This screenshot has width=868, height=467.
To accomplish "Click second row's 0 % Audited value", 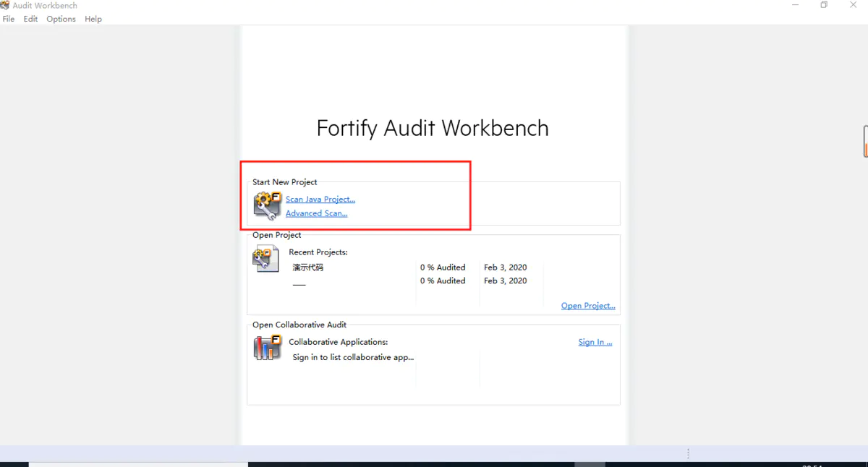I will click(x=443, y=281).
